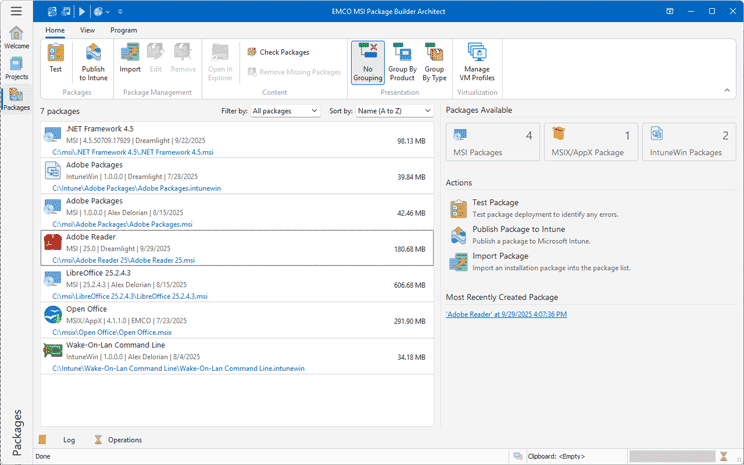Open the hamburger menu at top left
This screenshot has height=465, width=744.
tap(16, 11)
